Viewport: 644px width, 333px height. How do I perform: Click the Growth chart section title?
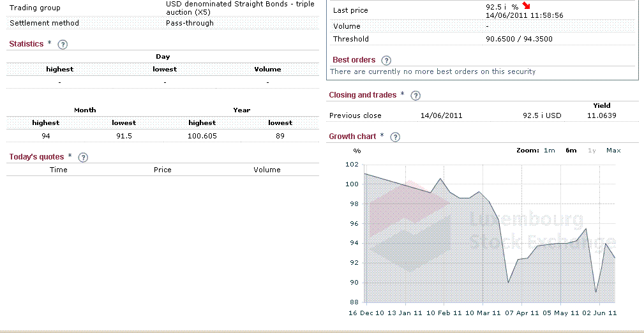(x=352, y=137)
